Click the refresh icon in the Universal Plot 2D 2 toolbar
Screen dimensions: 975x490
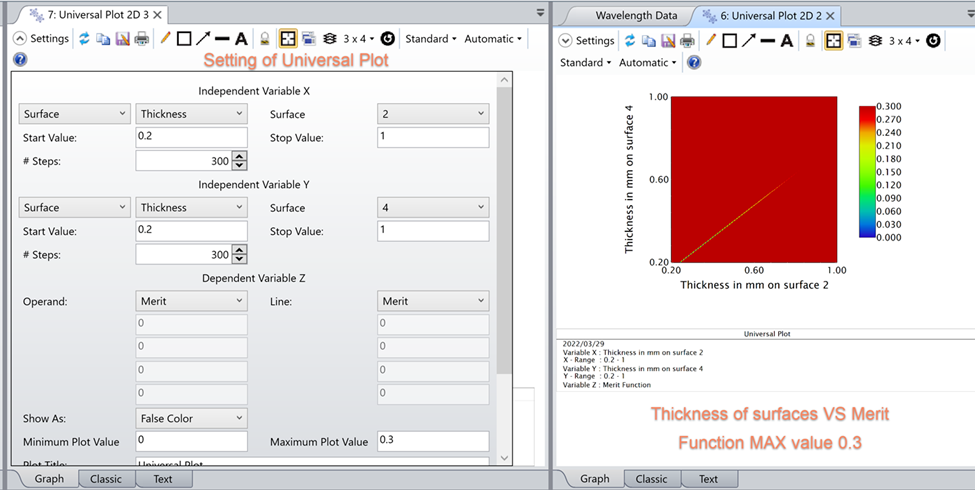tap(630, 41)
